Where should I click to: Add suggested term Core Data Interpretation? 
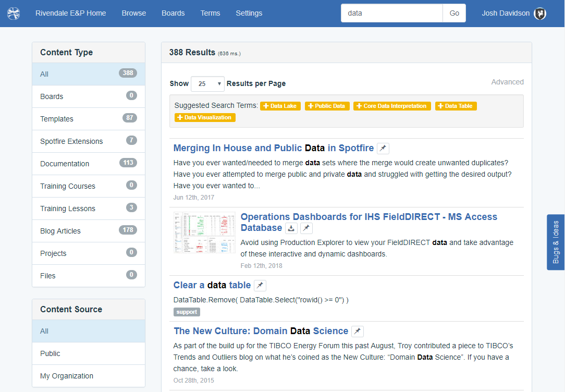point(391,106)
